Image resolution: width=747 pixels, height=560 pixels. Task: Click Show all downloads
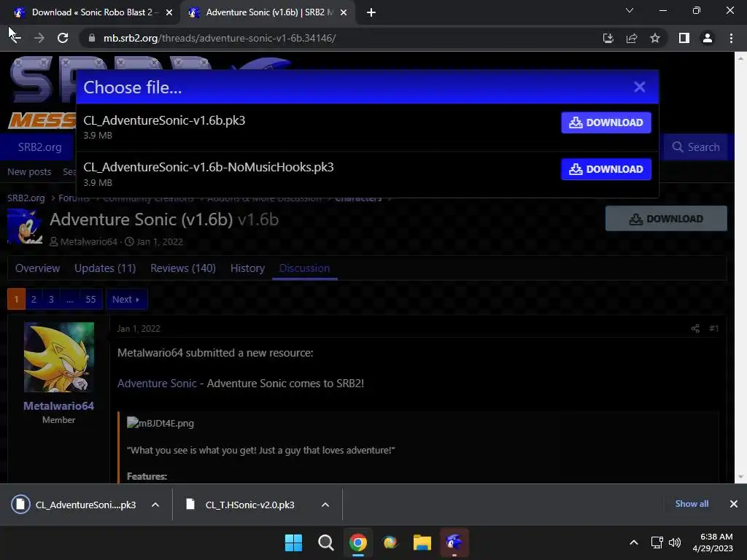pyautogui.click(x=692, y=504)
